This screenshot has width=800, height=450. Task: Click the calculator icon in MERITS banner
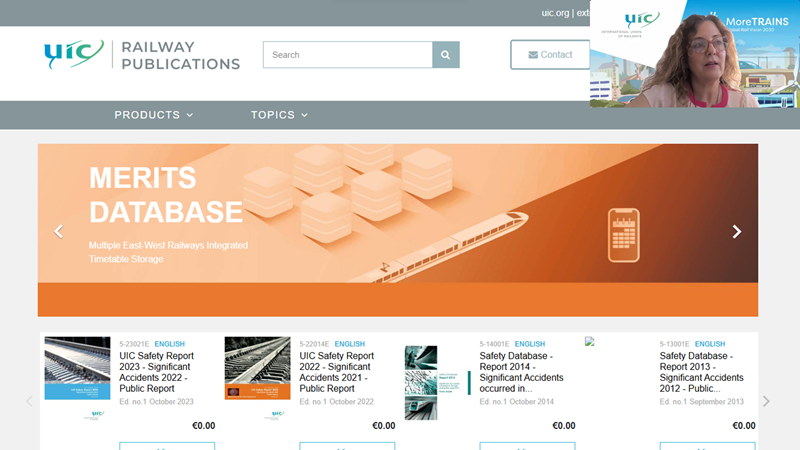coord(623,234)
